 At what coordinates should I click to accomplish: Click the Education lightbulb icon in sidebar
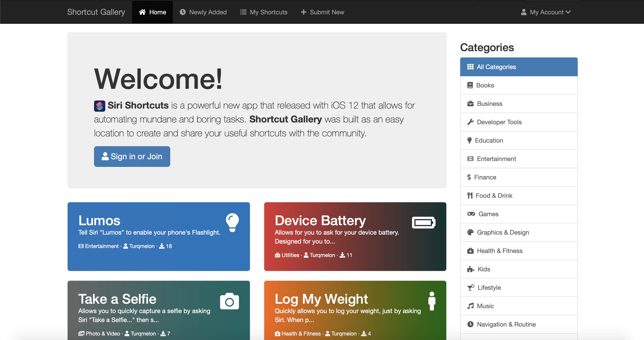pos(470,140)
